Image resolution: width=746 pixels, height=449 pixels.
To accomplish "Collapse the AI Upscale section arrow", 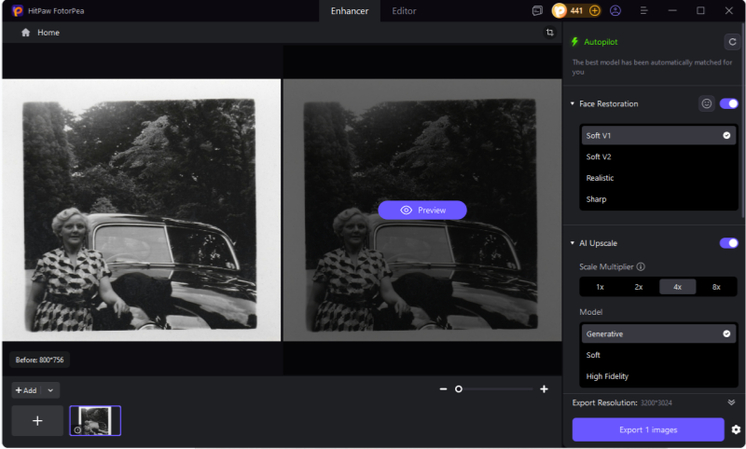I will (x=572, y=243).
